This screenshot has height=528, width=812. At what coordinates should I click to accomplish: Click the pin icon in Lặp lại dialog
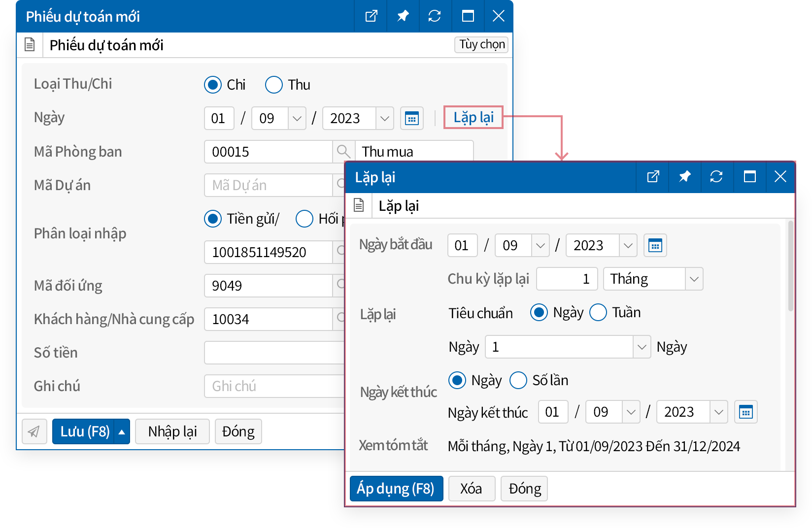click(x=684, y=176)
